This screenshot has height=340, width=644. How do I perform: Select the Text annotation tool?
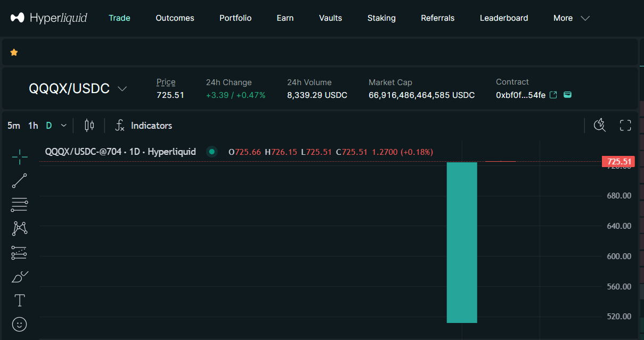[x=20, y=301]
